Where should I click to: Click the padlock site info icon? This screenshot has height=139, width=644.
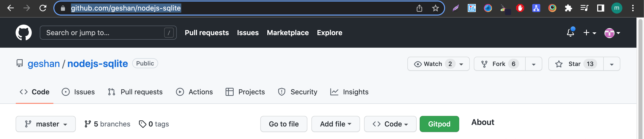63,8
